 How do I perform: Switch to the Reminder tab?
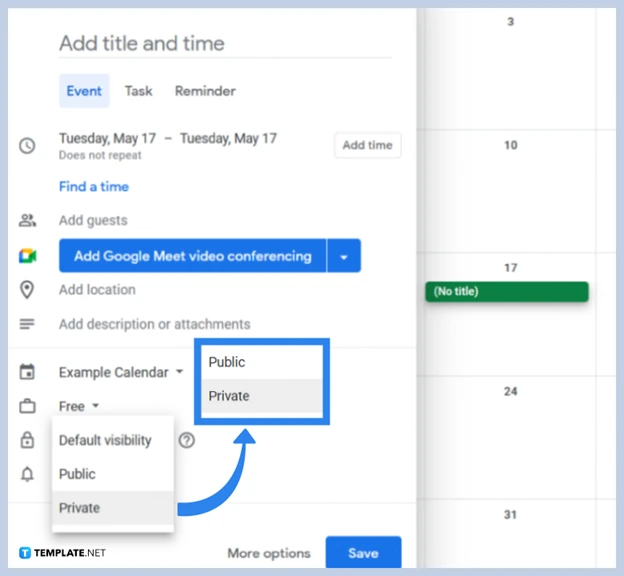click(205, 91)
